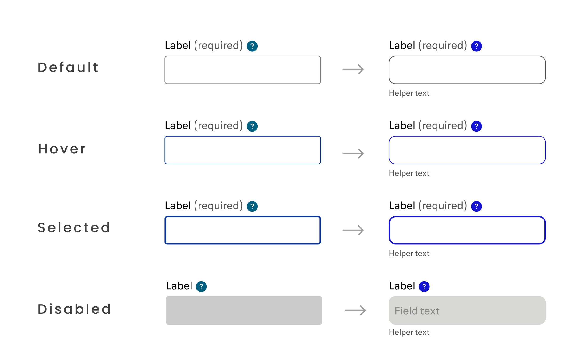This screenshot has width=588, height=364.
Task: Click the blue help icon in Default row
Action: [476, 46]
